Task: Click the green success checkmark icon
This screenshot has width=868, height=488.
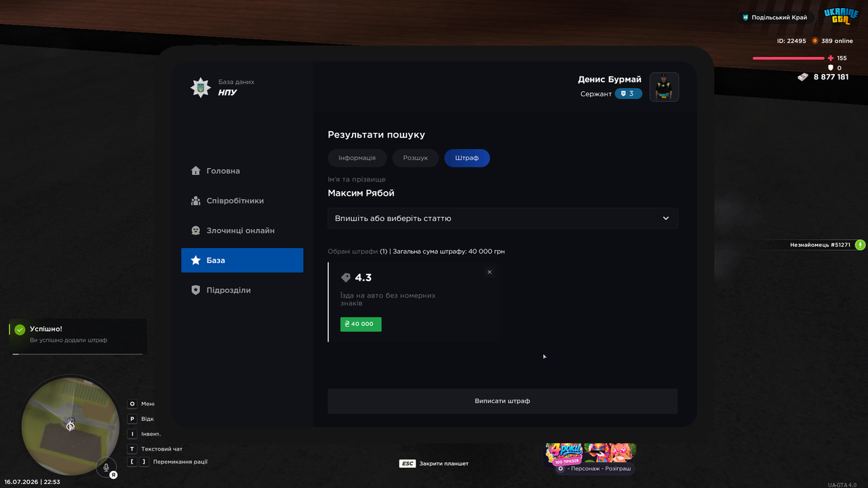Action: point(20,329)
